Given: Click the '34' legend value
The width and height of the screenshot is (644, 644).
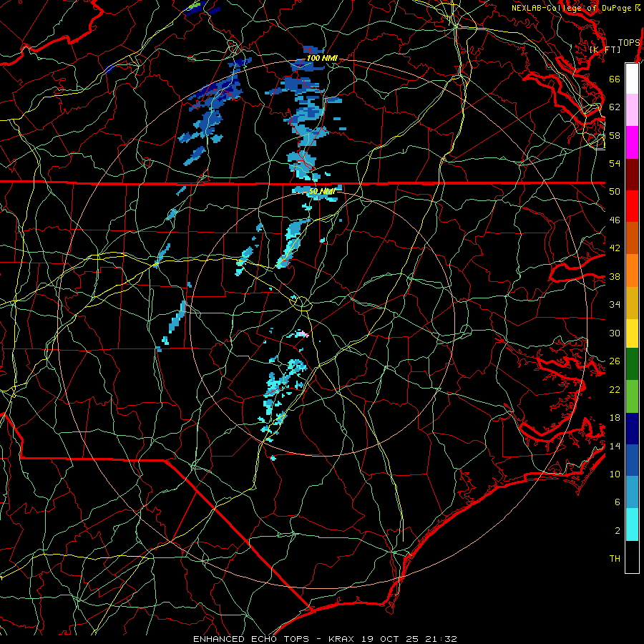Looking at the screenshot, I should (615, 305).
